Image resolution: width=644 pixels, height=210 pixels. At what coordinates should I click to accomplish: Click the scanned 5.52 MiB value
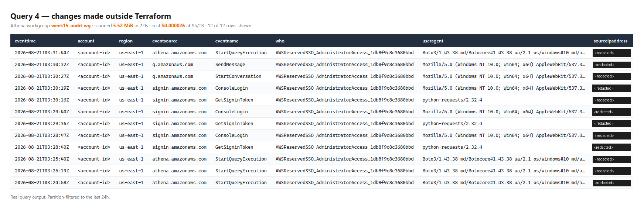point(123,26)
